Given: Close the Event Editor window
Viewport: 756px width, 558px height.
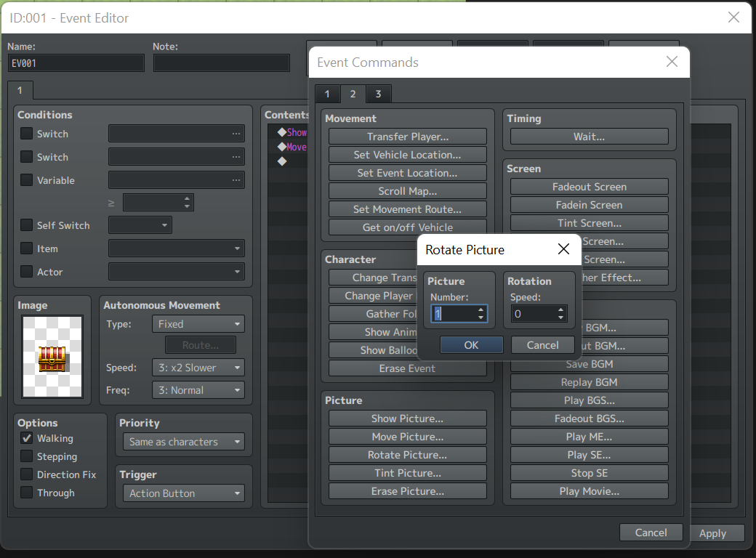Looking at the screenshot, I should point(733,17).
